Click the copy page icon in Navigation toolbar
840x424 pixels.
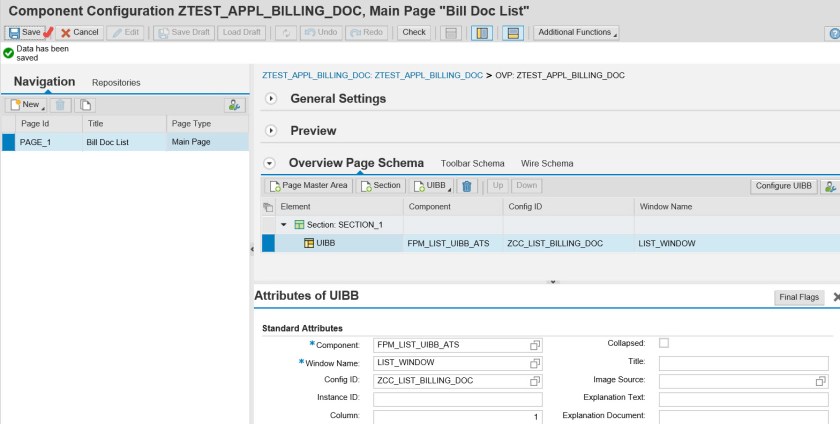86,105
